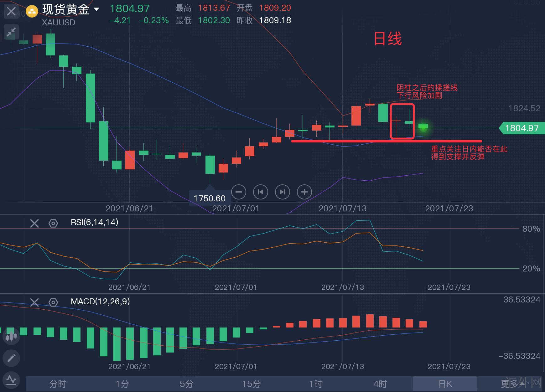Click the 2021/07/01 date on the main chart axis
Image resolution: width=545 pixels, height=392 pixels.
tap(236, 209)
